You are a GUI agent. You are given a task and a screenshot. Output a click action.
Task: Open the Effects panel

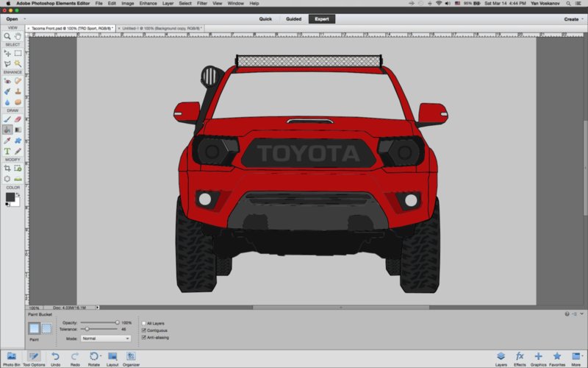tap(520, 359)
